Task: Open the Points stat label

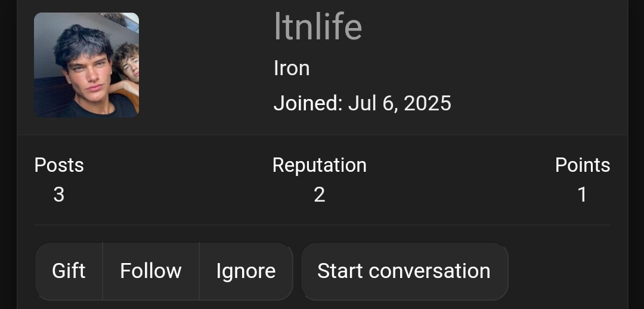Action: [583, 165]
